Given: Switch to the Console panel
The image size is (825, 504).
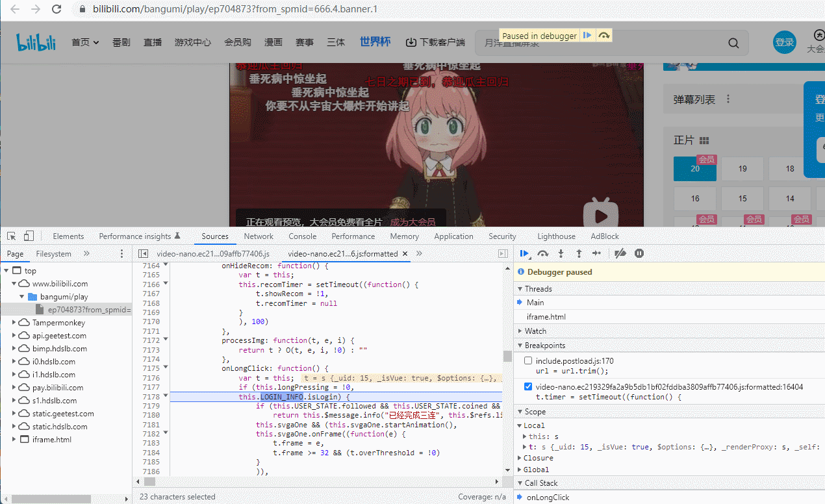Looking at the screenshot, I should coord(303,236).
